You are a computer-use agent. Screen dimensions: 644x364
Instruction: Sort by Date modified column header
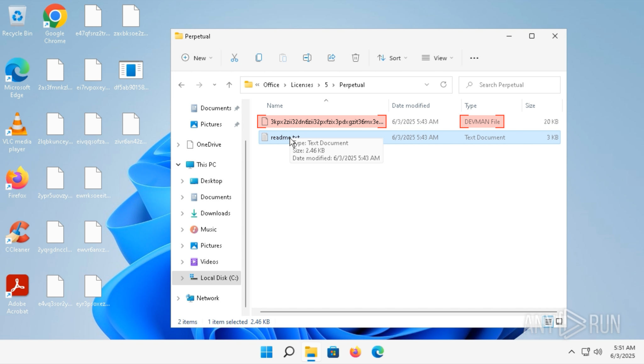click(411, 105)
